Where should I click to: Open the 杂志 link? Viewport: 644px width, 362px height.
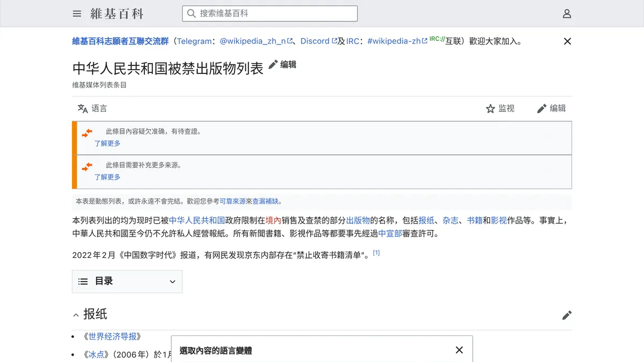coord(451,220)
